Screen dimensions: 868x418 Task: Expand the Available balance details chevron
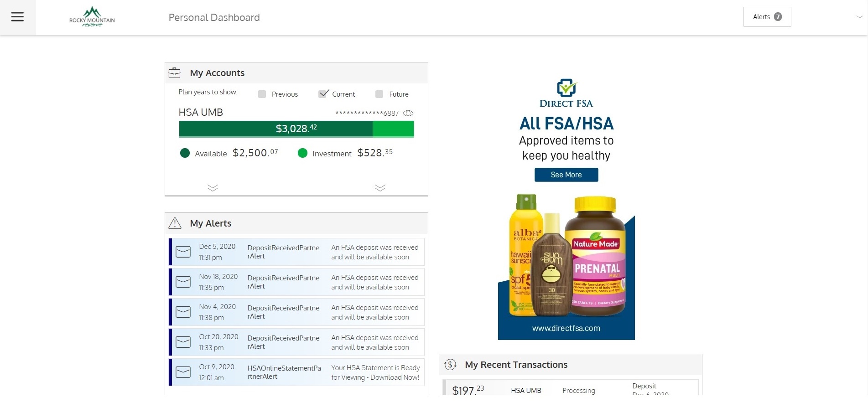coord(213,188)
